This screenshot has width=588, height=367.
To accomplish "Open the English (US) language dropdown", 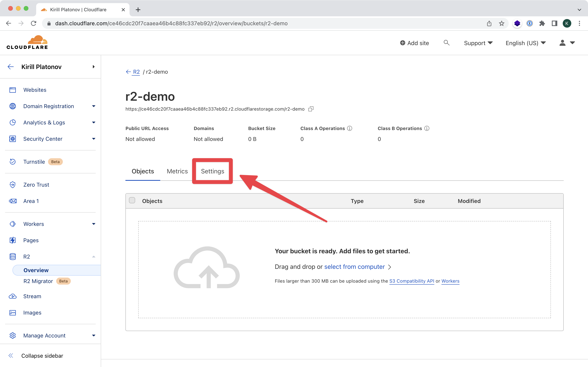I will tap(526, 43).
